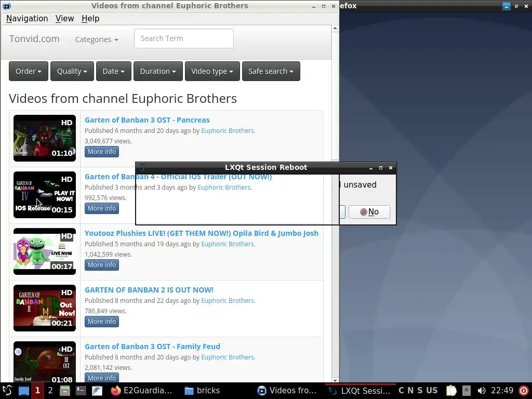Click More info under the Pancreas video
Image resolution: width=532 pixels, height=399 pixels.
click(x=102, y=152)
